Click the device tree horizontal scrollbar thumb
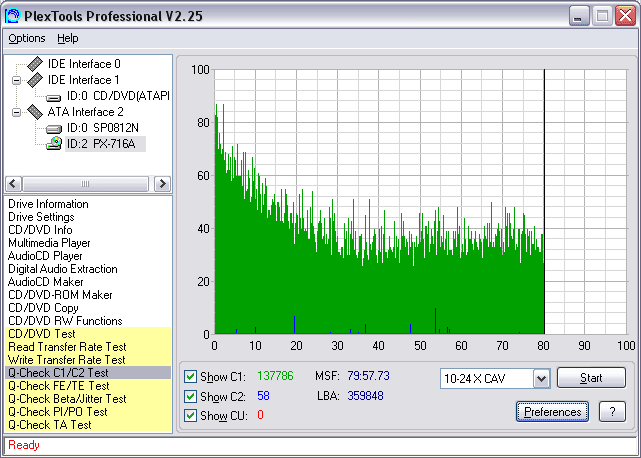Screen dimensions: 641x458 tap(85, 184)
